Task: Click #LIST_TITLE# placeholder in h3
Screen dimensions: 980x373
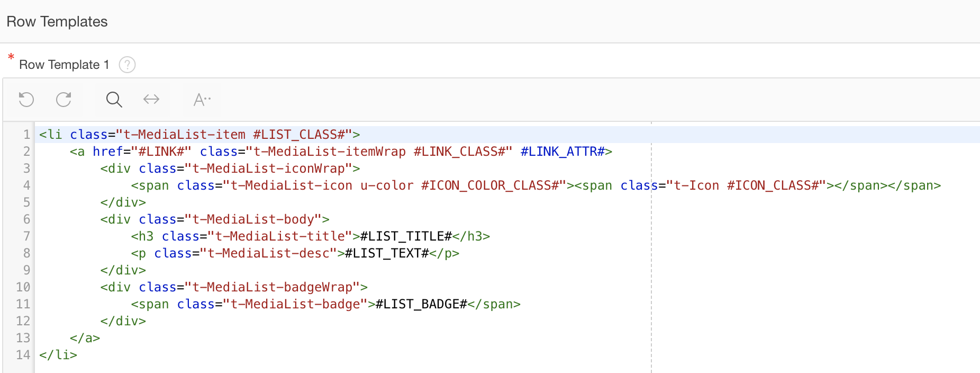Action: (406, 236)
